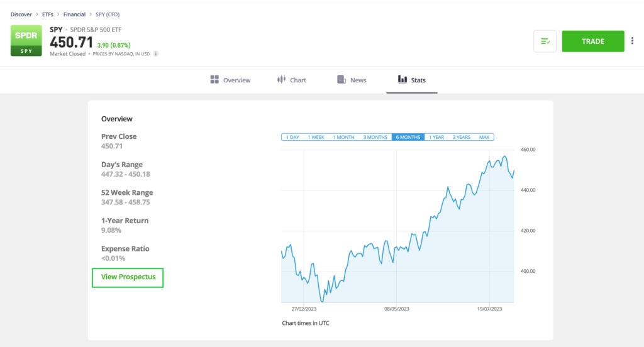
Task: Select the 6 MONTHS chart range
Action: coord(408,137)
